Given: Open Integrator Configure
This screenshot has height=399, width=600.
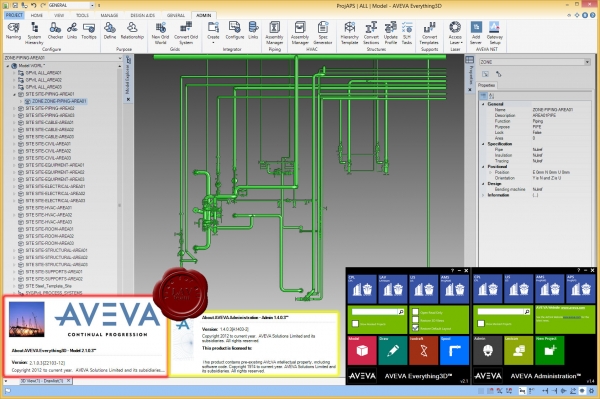Looking at the screenshot, I should point(235,31).
